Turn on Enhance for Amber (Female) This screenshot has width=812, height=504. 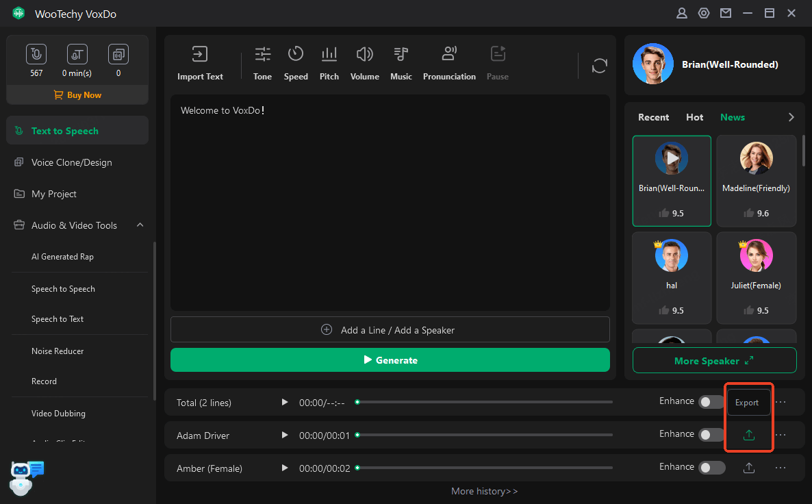711,468
